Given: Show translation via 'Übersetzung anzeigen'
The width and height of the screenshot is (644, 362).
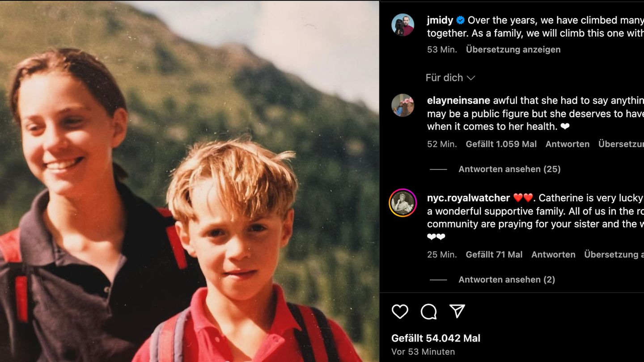Looking at the screenshot, I should click(x=513, y=50).
